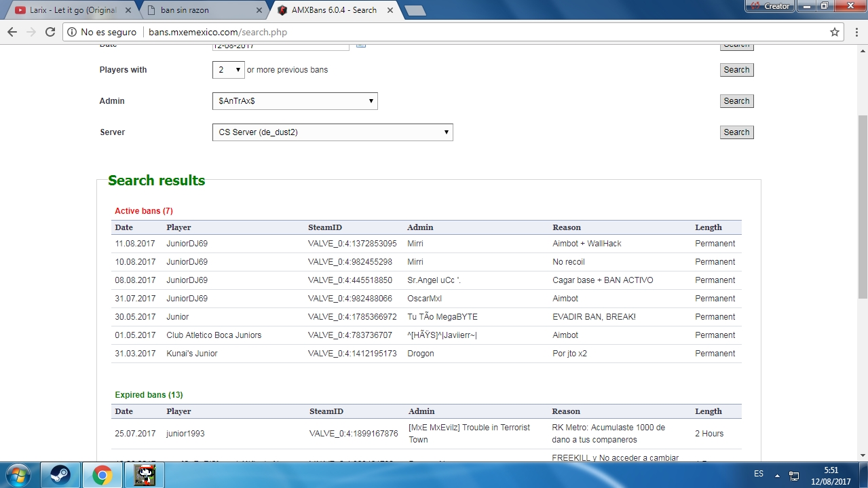Launch Steam from the taskbar
The height and width of the screenshot is (488, 868).
[60, 474]
